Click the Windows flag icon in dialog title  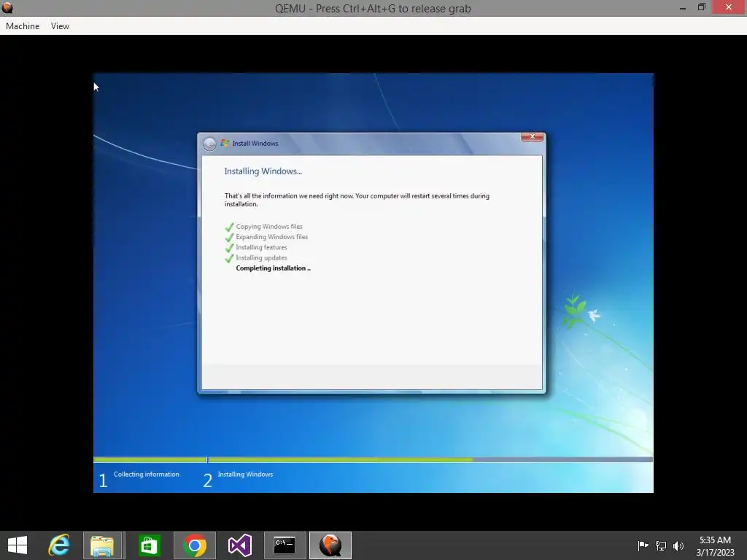[225, 143]
